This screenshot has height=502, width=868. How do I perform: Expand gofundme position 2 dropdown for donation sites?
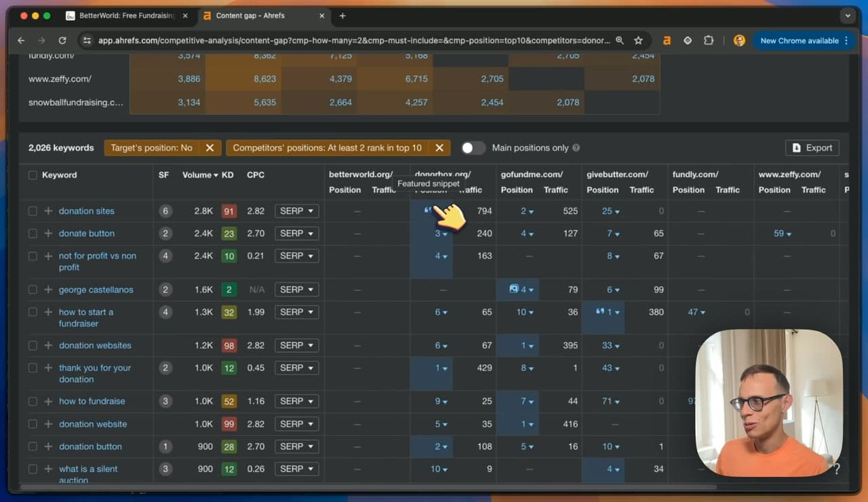[x=527, y=211]
